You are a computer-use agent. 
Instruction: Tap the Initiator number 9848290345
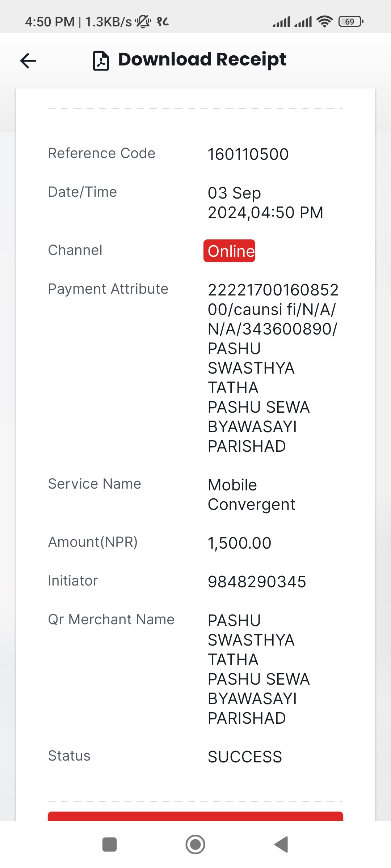click(x=257, y=582)
